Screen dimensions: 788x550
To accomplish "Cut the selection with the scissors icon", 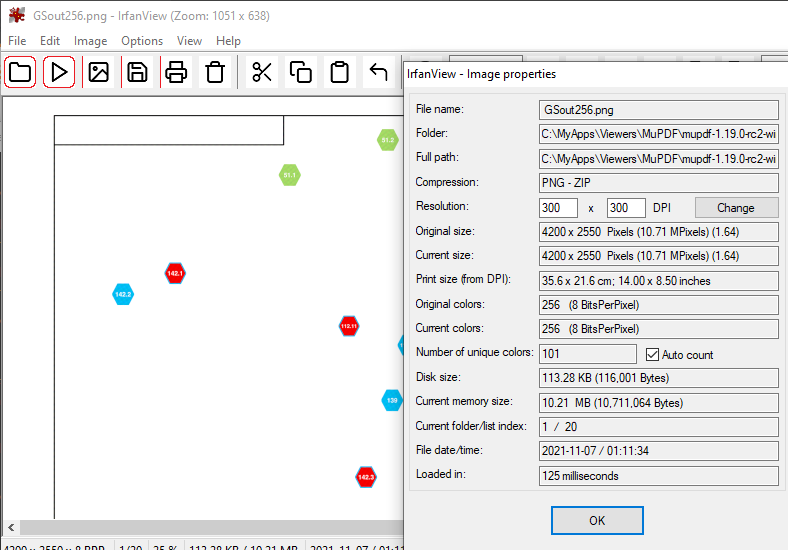I will click(x=262, y=72).
